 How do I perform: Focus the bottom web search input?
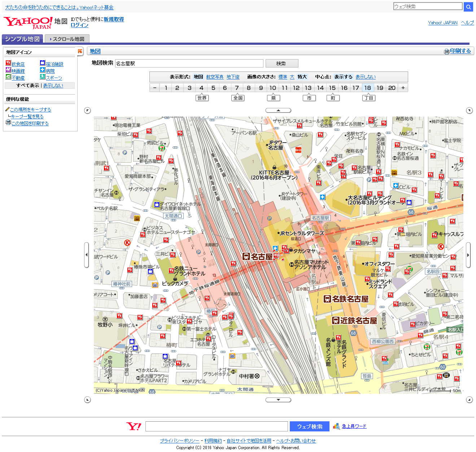pos(217,426)
